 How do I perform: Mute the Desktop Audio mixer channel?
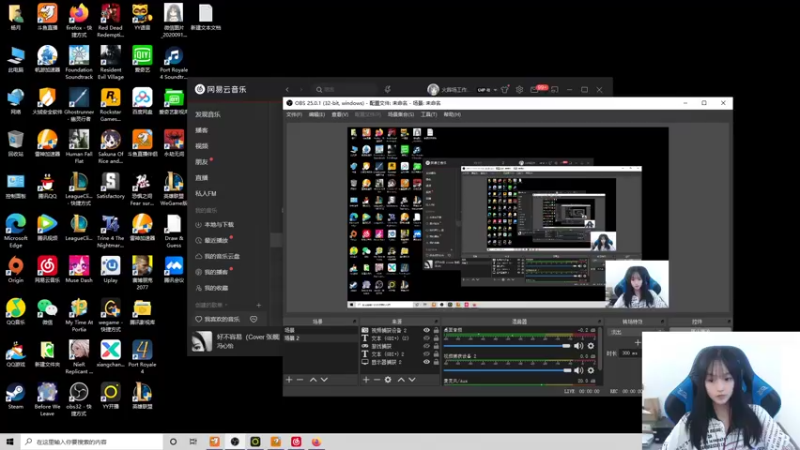pos(579,346)
